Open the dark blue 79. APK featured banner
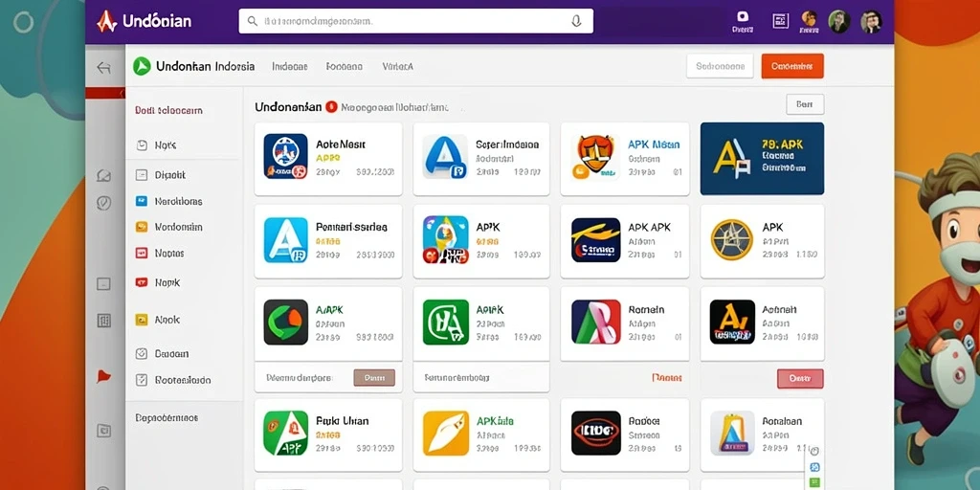 [x=762, y=158]
